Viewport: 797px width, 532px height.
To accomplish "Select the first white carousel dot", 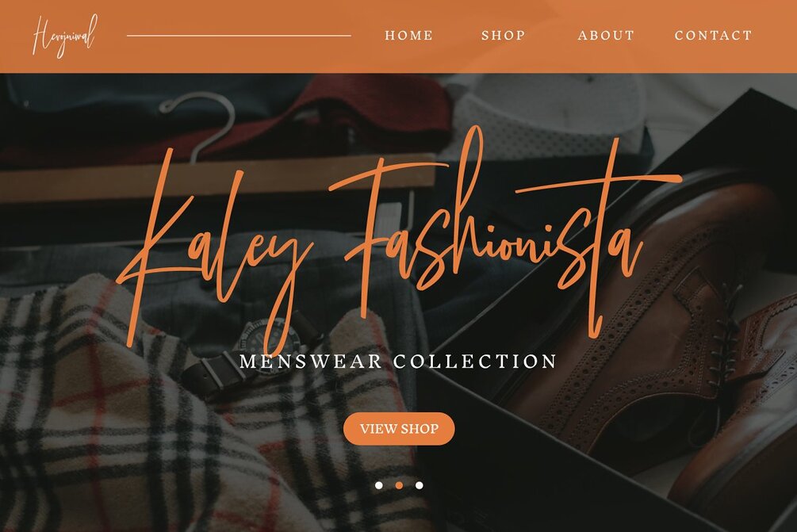I will pos(379,485).
